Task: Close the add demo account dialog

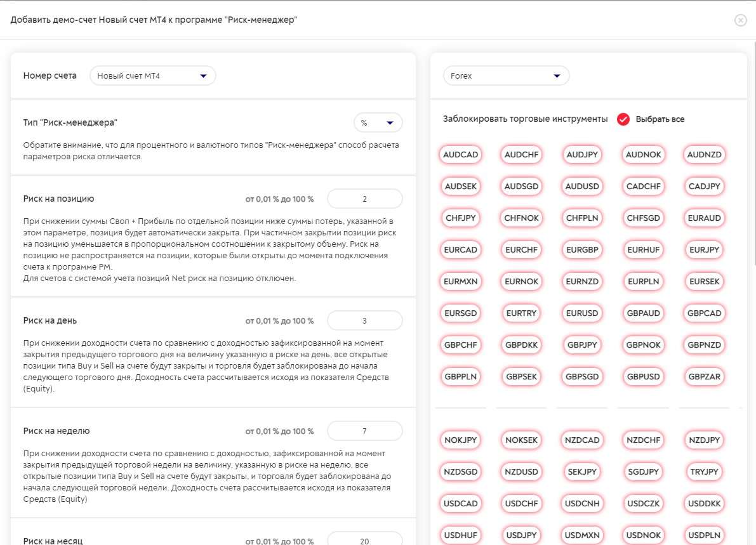Action: pyautogui.click(x=741, y=20)
